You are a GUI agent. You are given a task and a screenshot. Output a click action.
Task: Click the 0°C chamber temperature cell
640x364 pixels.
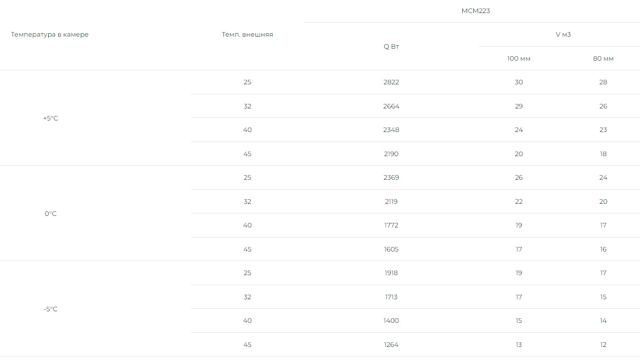(50, 214)
